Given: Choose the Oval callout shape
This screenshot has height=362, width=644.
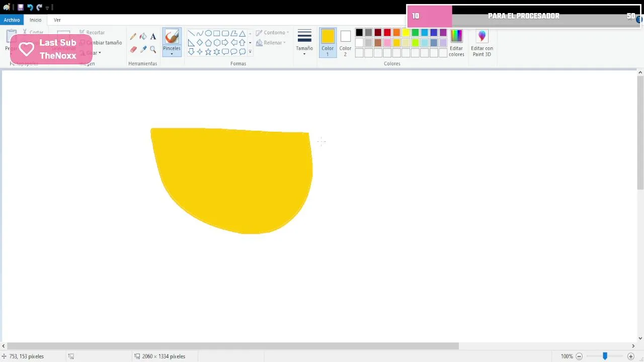Looking at the screenshot, I should [x=234, y=51].
